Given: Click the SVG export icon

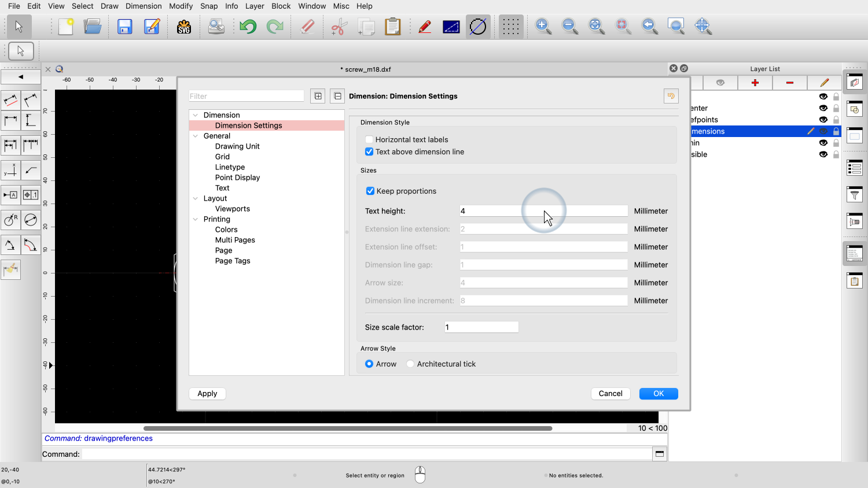Looking at the screenshot, I should 184,27.
